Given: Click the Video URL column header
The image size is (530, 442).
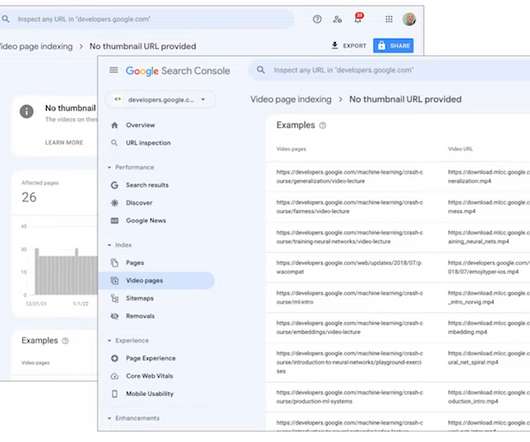Looking at the screenshot, I should click(x=460, y=149).
